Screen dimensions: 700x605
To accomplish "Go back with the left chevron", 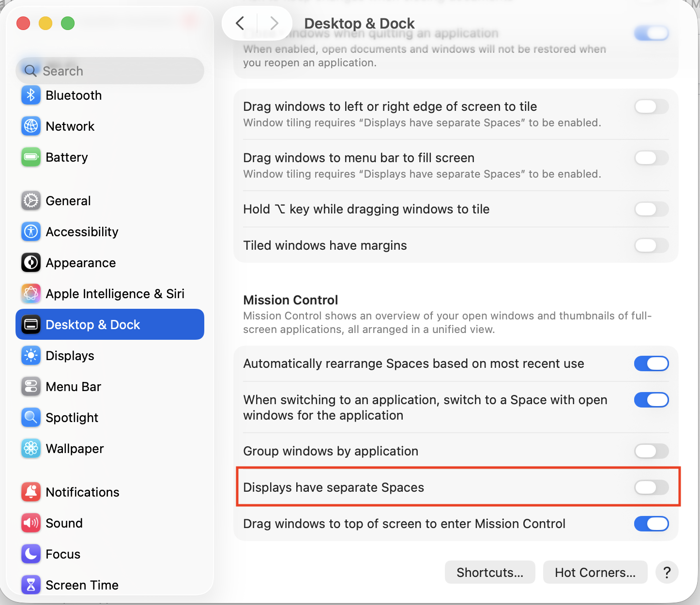I will [240, 23].
